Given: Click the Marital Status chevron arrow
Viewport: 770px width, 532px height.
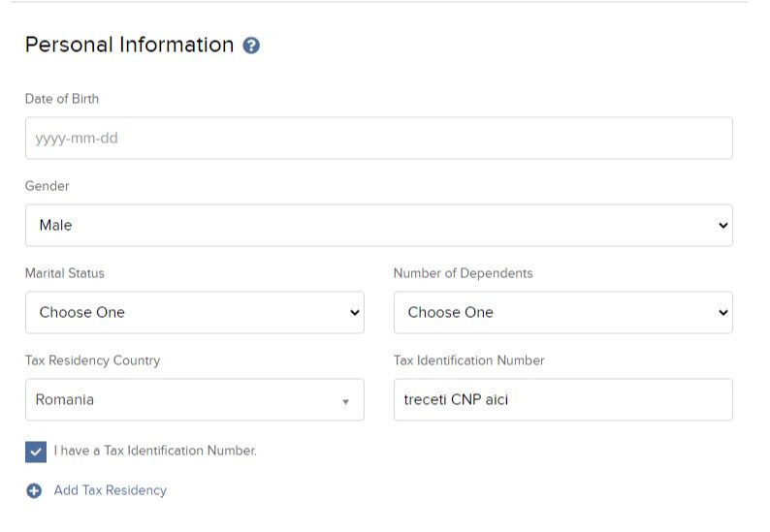Looking at the screenshot, I should point(355,313).
